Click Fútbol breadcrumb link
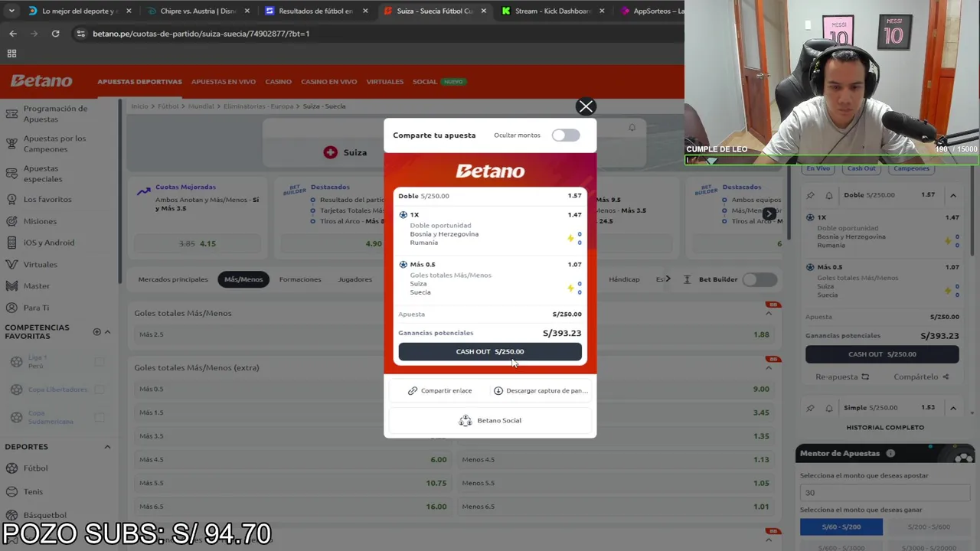The width and height of the screenshot is (980, 551). click(x=168, y=106)
